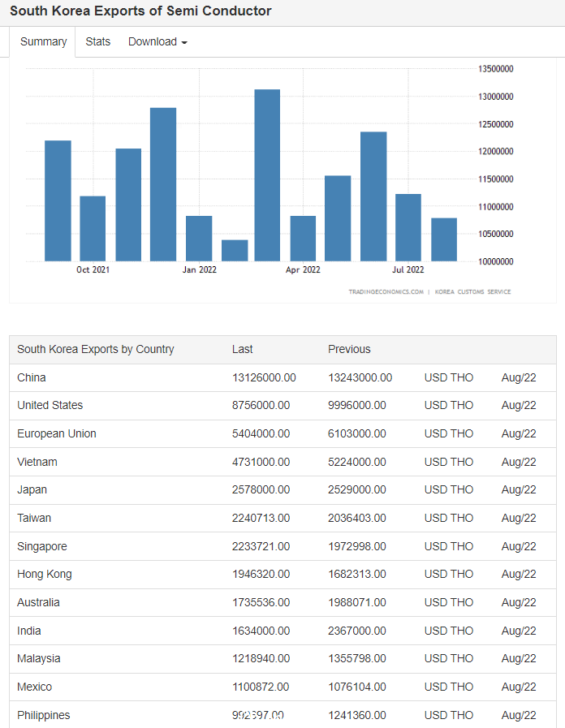Click the Oct 2021 axis label
565x728 pixels.
(x=93, y=269)
